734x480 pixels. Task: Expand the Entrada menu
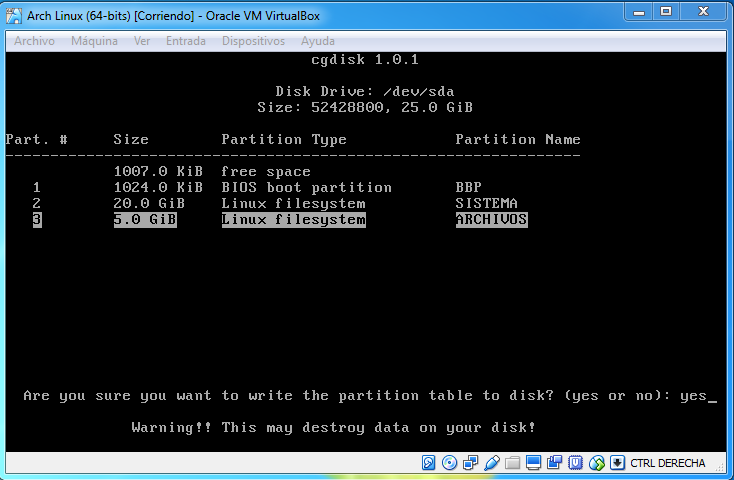pyautogui.click(x=186, y=41)
